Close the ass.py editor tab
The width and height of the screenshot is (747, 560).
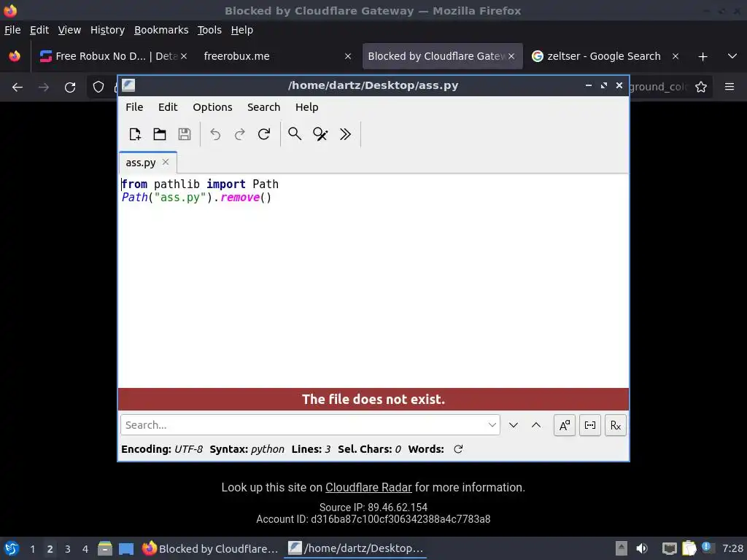pyautogui.click(x=166, y=162)
